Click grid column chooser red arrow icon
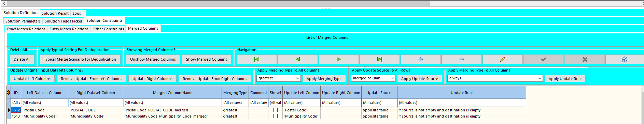 9,93
